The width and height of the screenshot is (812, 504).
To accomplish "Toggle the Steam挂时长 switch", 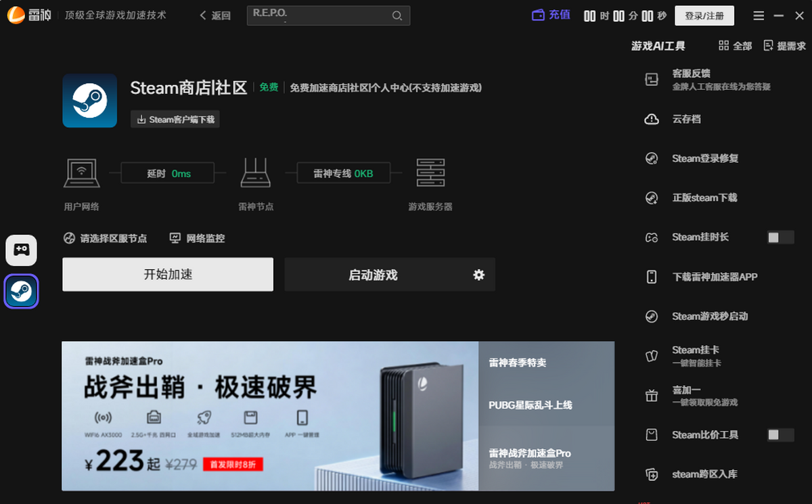I will [780, 237].
